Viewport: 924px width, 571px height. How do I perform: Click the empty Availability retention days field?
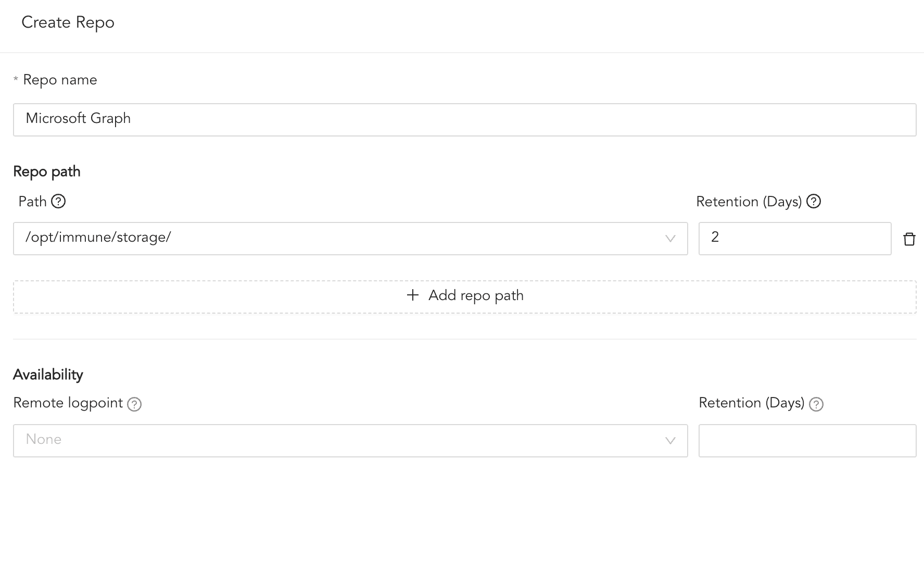[807, 441]
